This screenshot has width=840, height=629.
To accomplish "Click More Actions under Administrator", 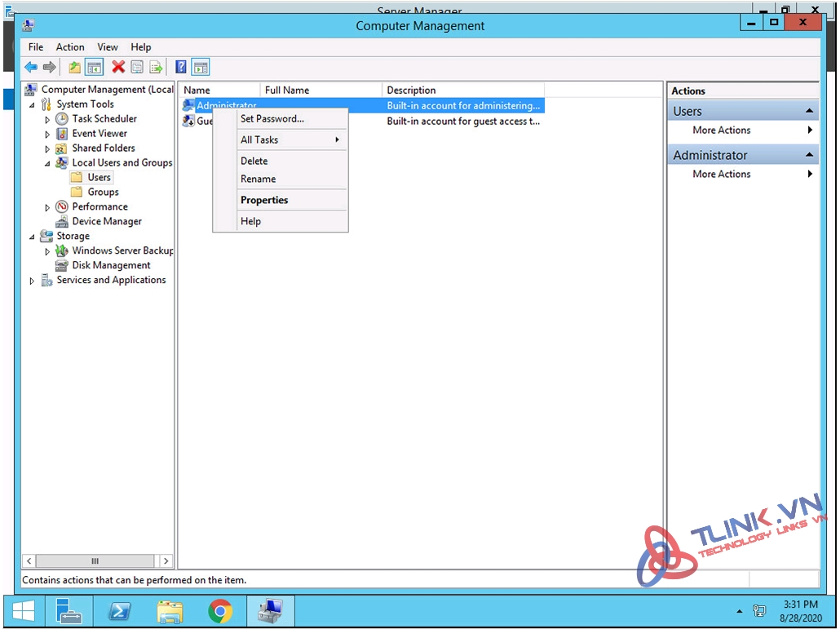I will click(722, 174).
